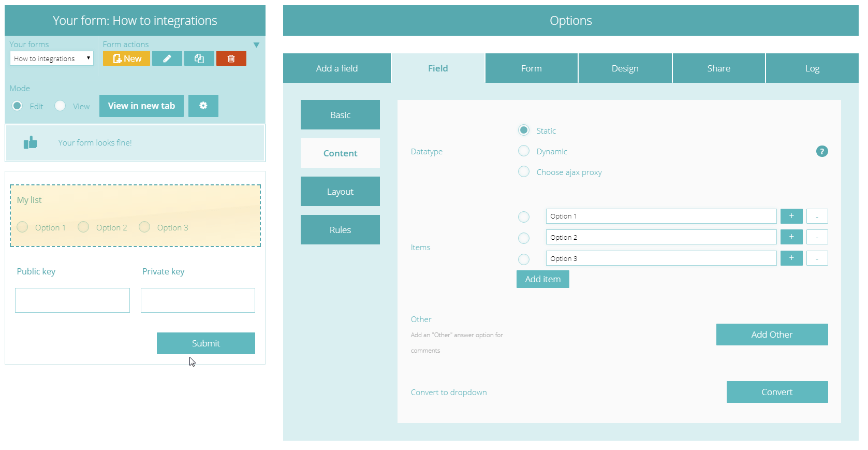Edit the Option 3 item text field
The width and height of the screenshot is (868, 450).
point(661,258)
